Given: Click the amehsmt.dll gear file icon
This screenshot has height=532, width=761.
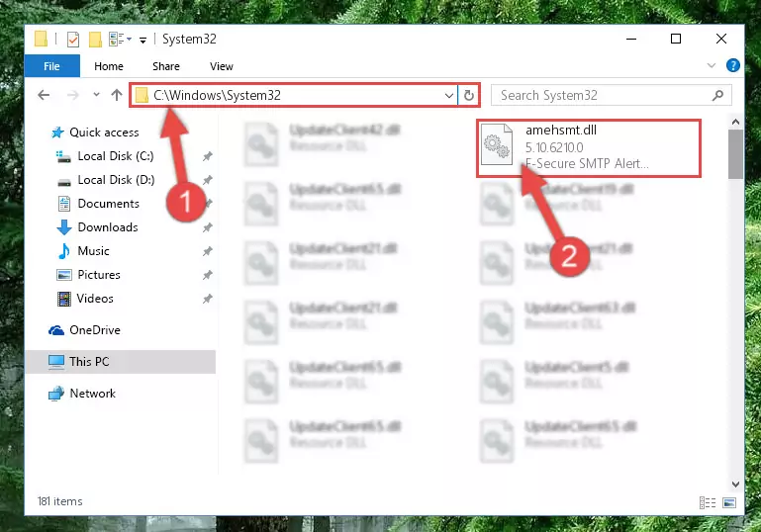Looking at the screenshot, I should click(497, 144).
